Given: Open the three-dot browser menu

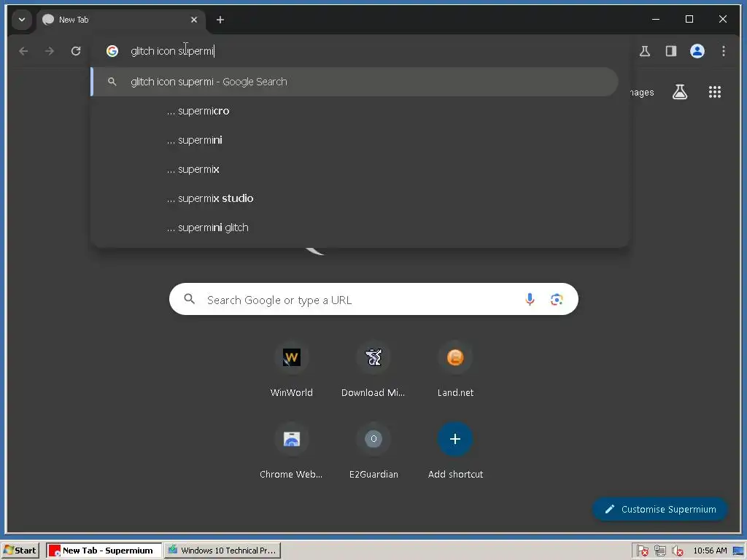Looking at the screenshot, I should [724, 51].
